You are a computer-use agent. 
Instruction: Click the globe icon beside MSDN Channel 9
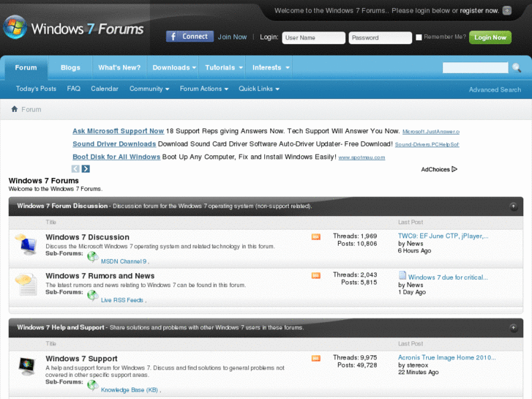coord(93,257)
